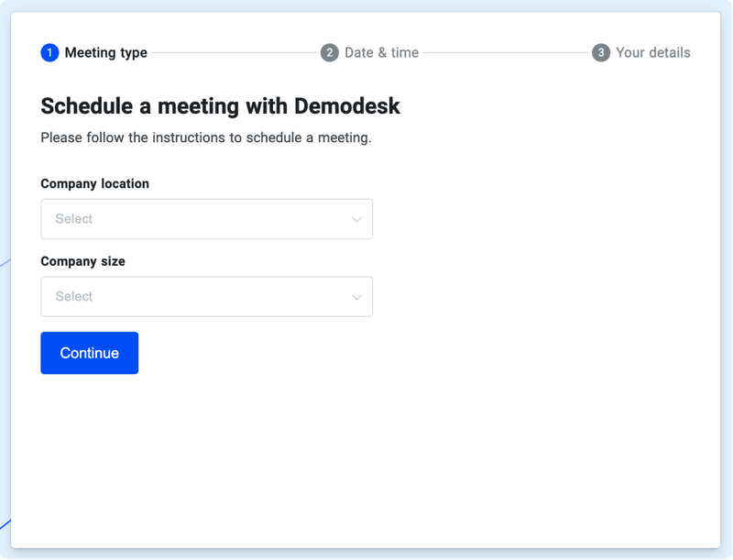Click the gray badge next to Date & time
The image size is (733, 560).
328,52
